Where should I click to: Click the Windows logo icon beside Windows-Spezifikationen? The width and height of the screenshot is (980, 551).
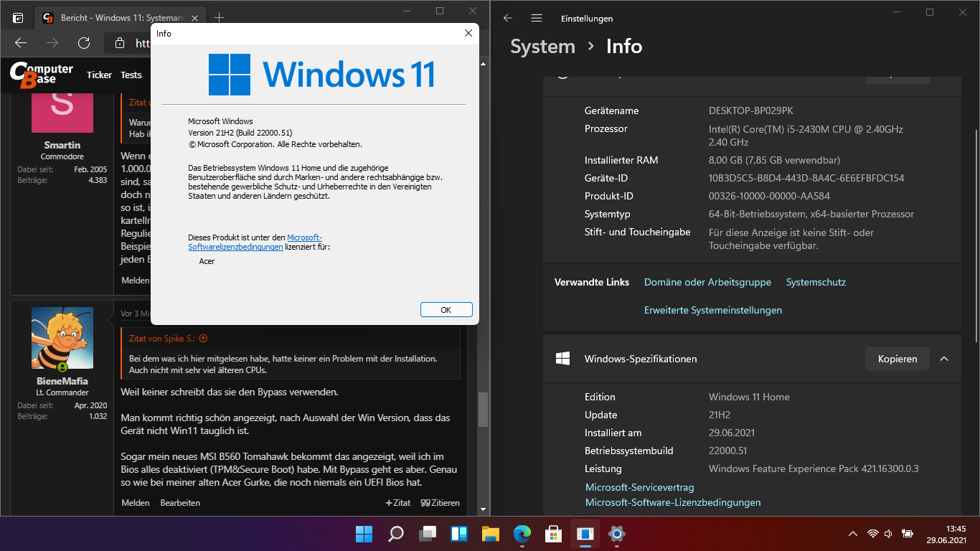562,358
